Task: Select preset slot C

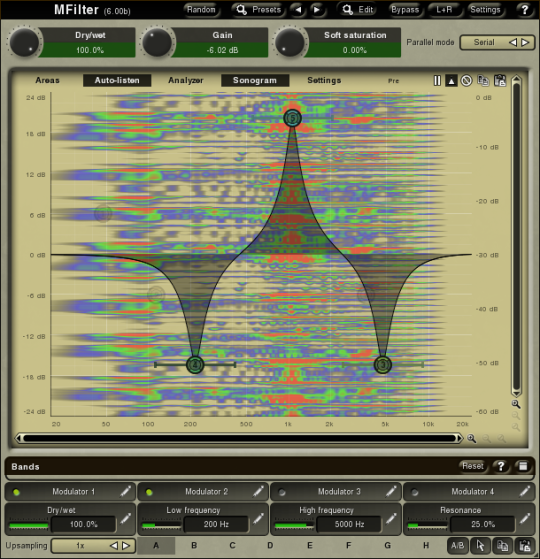Action: (x=232, y=545)
